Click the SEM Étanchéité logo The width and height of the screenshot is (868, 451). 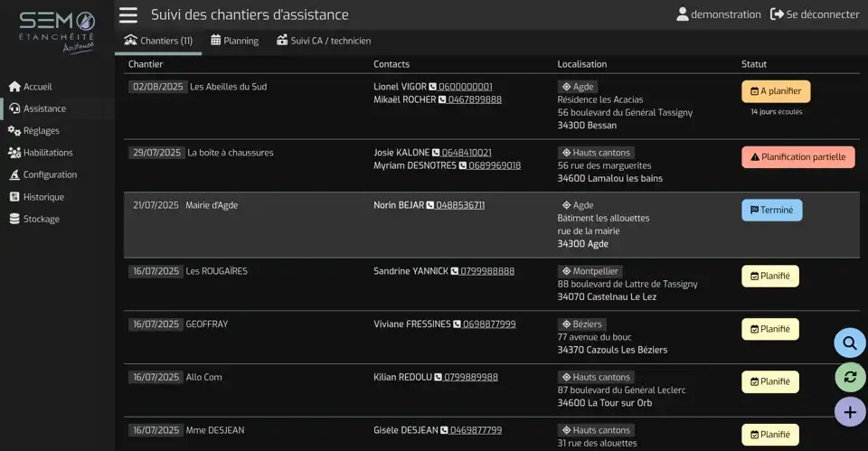57,29
